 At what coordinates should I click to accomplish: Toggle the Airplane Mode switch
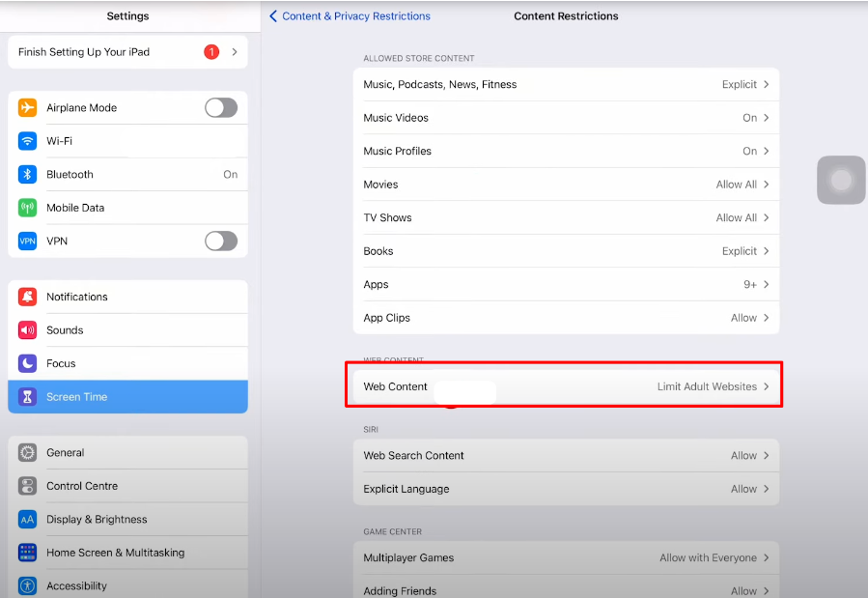click(220, 108)
